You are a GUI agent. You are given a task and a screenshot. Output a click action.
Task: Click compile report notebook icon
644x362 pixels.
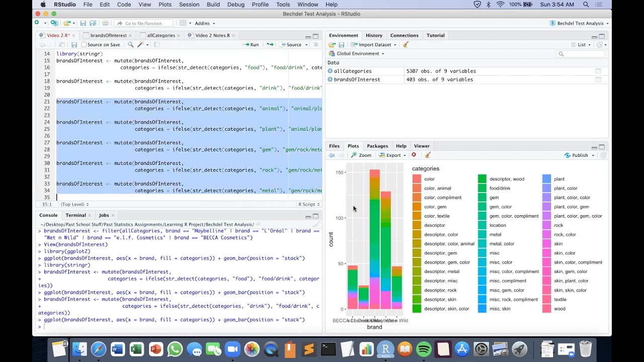(156, 45)
